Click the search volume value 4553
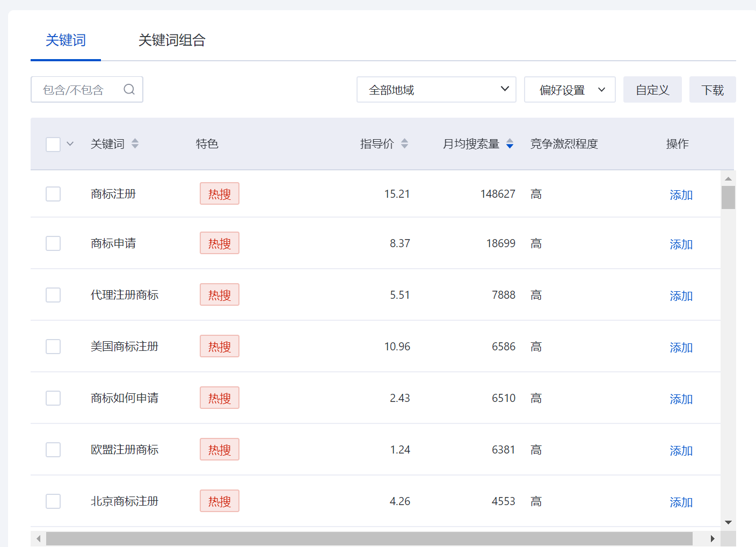Screen dimensions: 756x547 point(504,501)
